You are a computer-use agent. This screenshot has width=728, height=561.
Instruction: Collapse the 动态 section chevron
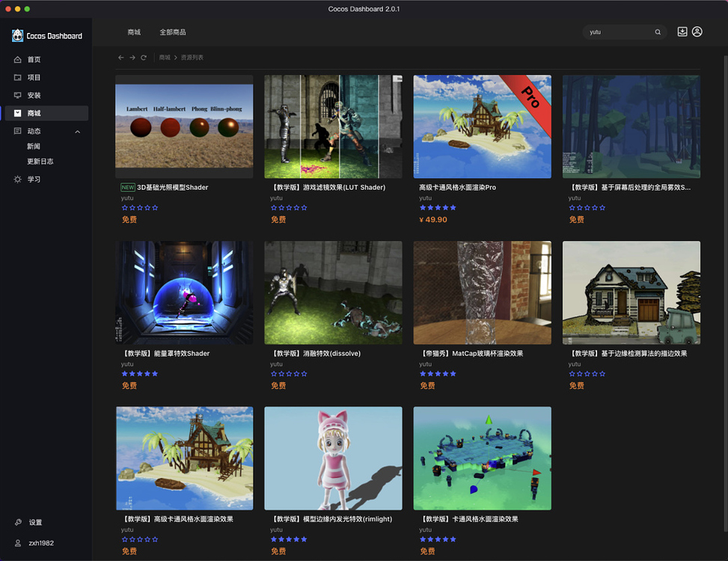point(77,131)
